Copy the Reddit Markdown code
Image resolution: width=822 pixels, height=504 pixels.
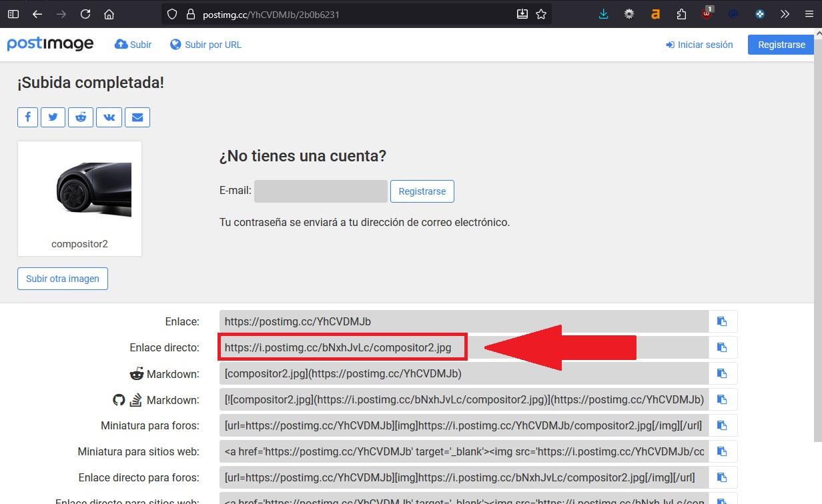point(721,374)
